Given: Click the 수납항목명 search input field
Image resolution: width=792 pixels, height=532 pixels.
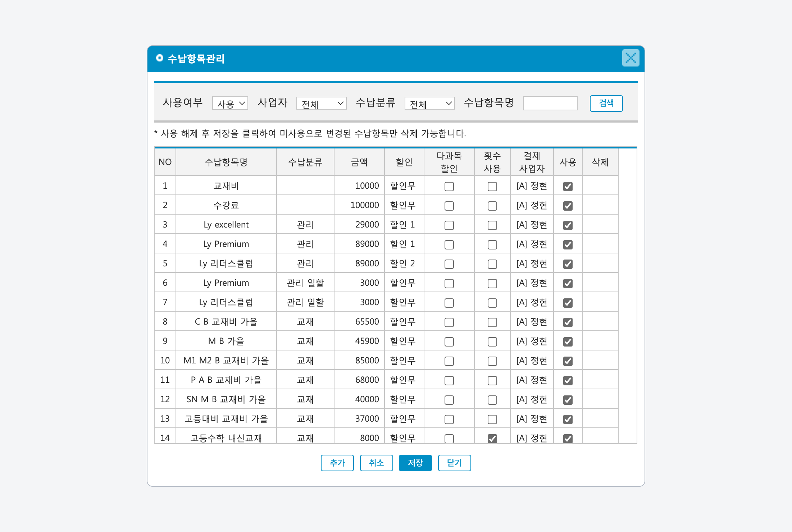Looking at the screenshot, I should tap(550, 103).
